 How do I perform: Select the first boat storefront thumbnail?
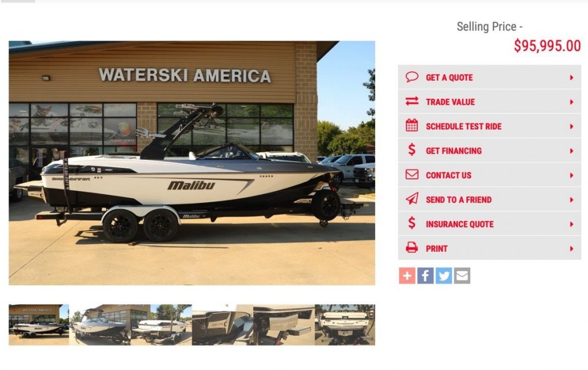point(39,325)
